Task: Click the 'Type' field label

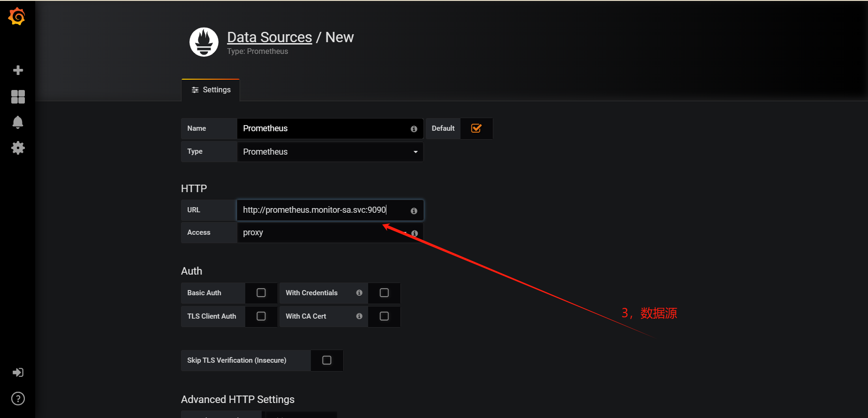Action: pos(195,151)
